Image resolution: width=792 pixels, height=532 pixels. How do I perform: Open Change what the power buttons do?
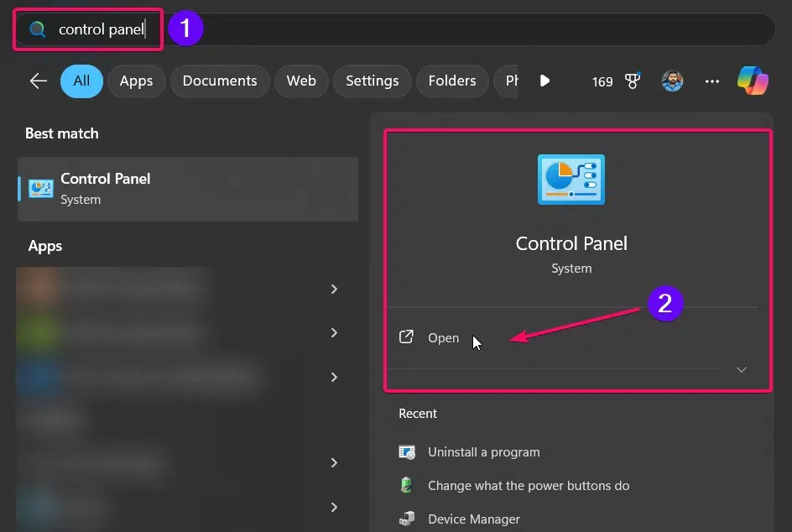[529, 486]
